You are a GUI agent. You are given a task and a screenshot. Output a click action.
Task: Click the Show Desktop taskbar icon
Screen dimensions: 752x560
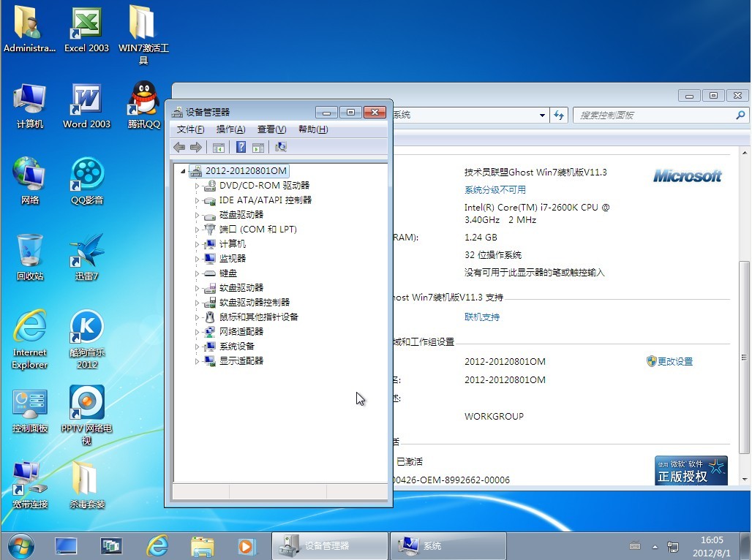click(x=66, y=546)
